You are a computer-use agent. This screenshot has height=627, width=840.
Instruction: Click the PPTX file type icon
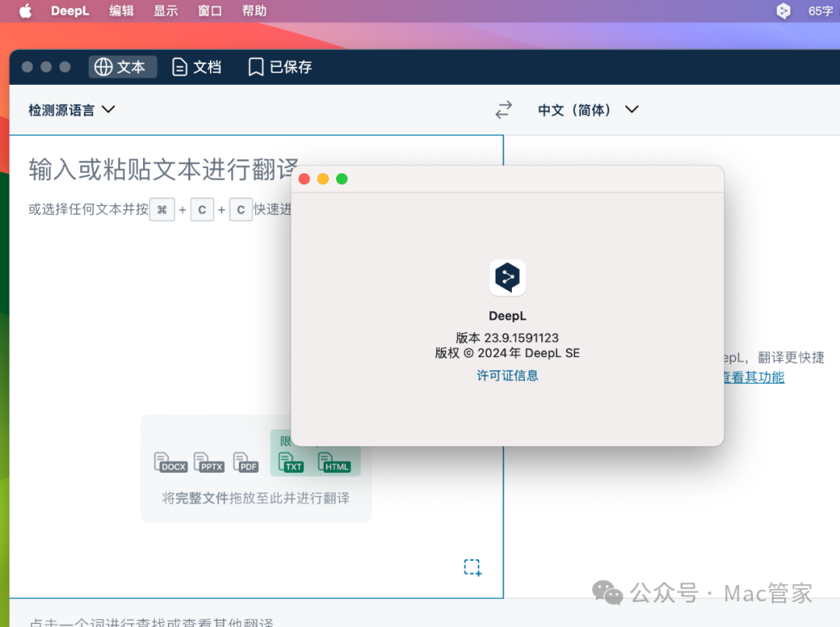(209, 463)
